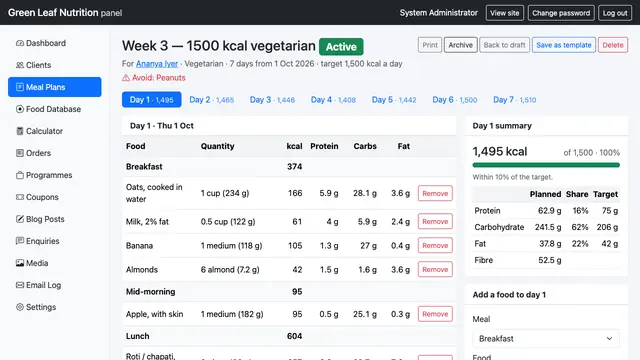Switch to Day 6 tab
The image size is (640, 360).
[x=455, y=100]
